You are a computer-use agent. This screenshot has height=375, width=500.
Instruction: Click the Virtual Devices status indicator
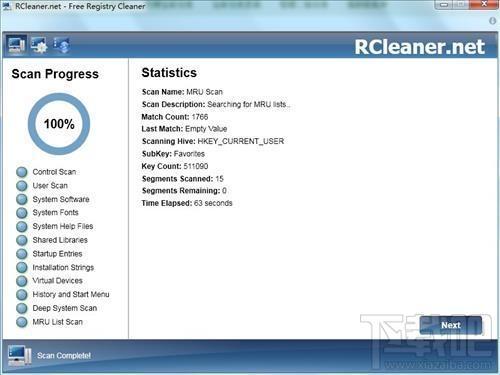pos(22,281)
